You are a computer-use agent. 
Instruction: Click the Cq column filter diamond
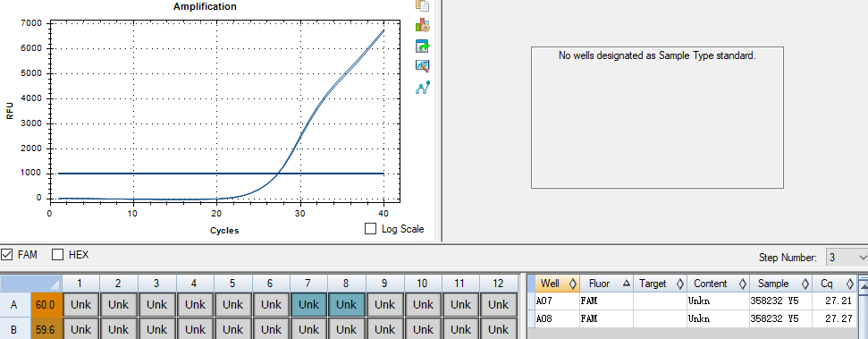point(849,284)
